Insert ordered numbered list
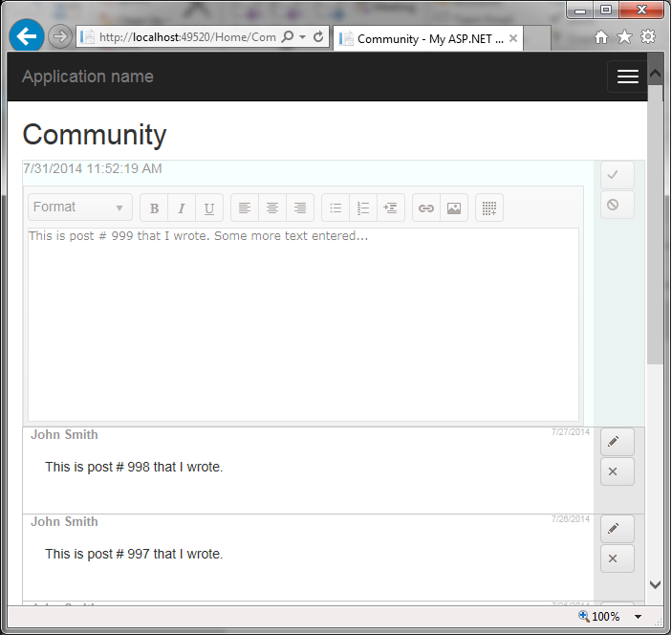 tap(363, 208)
